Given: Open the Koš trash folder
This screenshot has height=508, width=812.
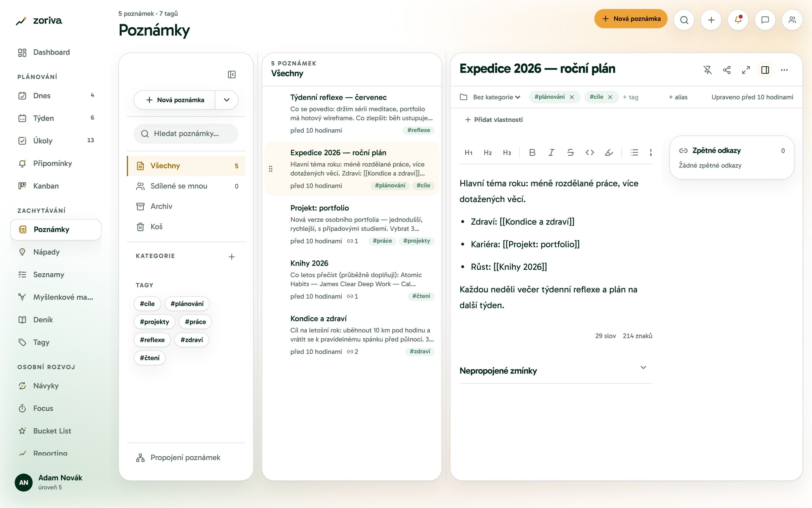Looking at the screenshot, I should click(186, 227).
